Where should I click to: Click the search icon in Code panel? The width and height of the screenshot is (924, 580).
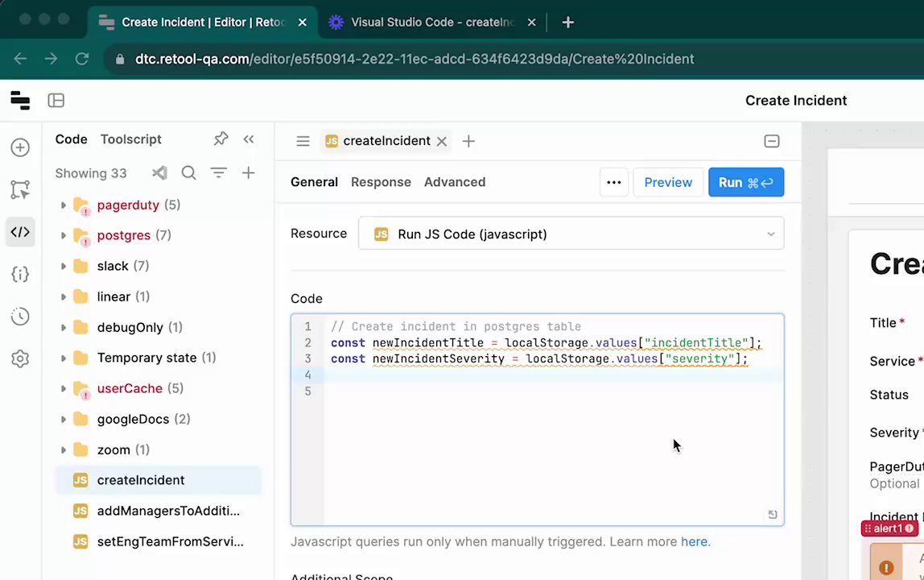188,173
